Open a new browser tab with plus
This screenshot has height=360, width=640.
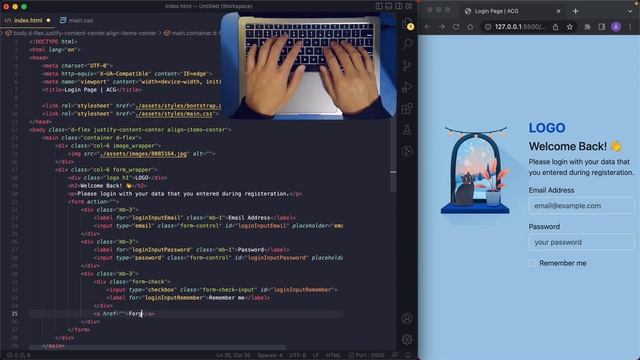click(x=576, y=11)
